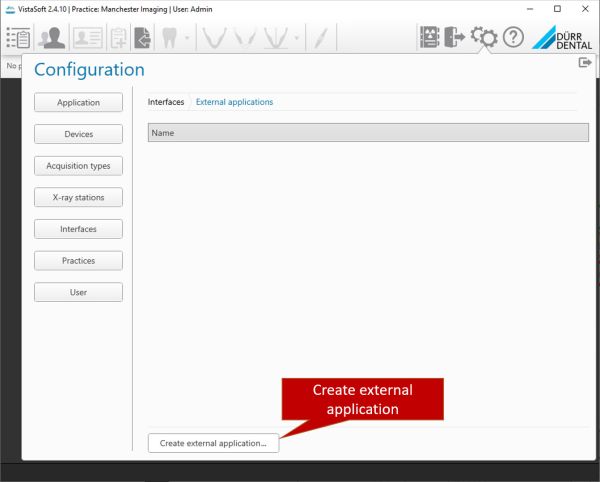Click the Interfaces sidebar button
600x482 pixels.
(x=78, y=229)
